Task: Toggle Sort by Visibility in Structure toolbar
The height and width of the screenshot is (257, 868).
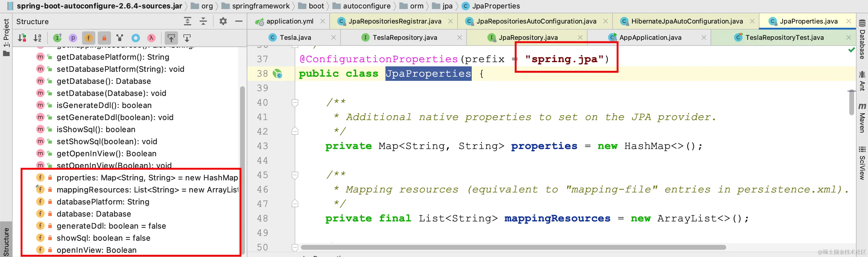Action: pos(22,38)
